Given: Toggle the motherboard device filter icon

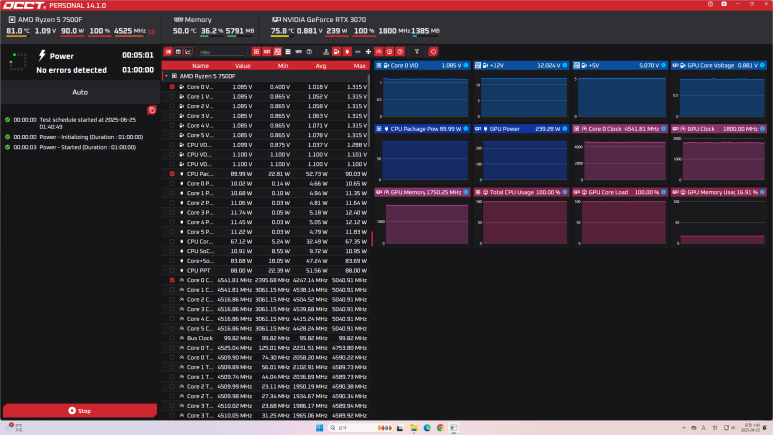Looking at the screenshot, I should (278, 52).
